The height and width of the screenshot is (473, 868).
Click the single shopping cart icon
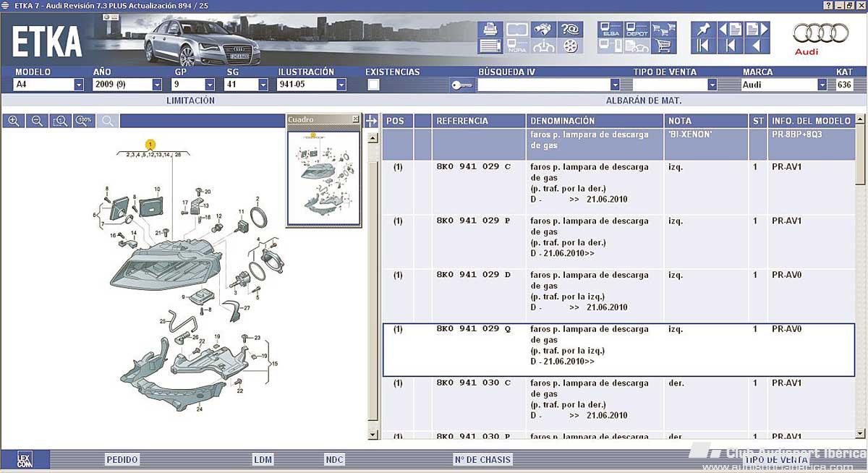coord(663,47)
